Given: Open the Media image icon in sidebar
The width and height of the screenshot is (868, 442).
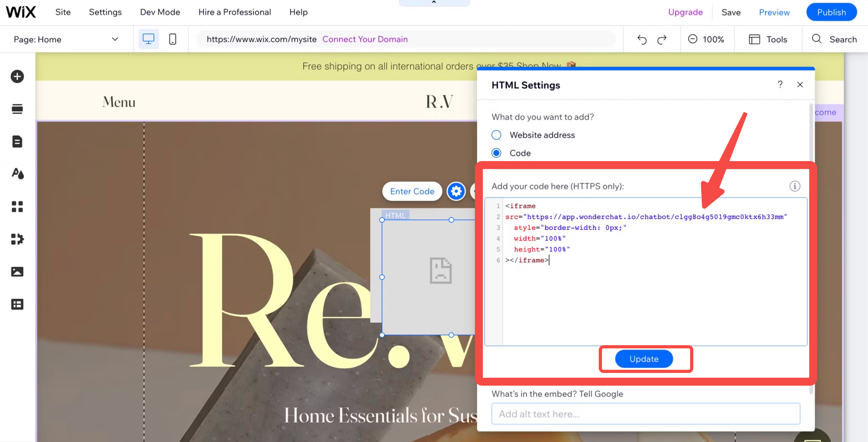Looking at the screenshot, I should tap(17, 272).
